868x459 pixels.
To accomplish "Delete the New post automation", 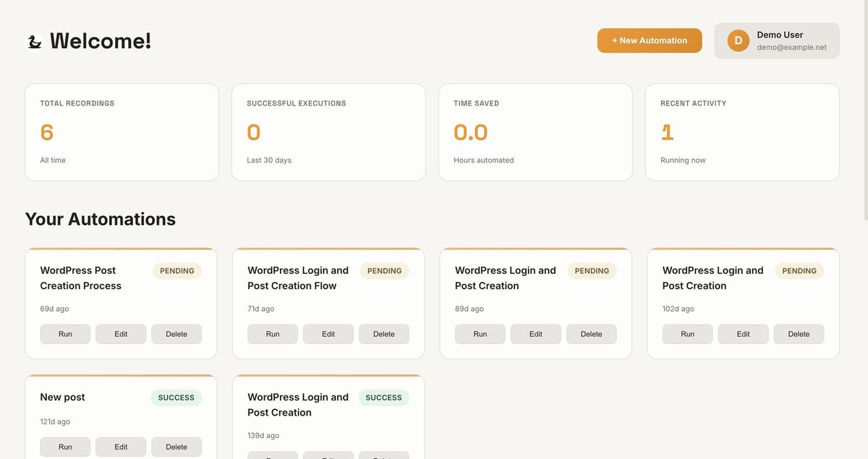I will coord(176,447).
